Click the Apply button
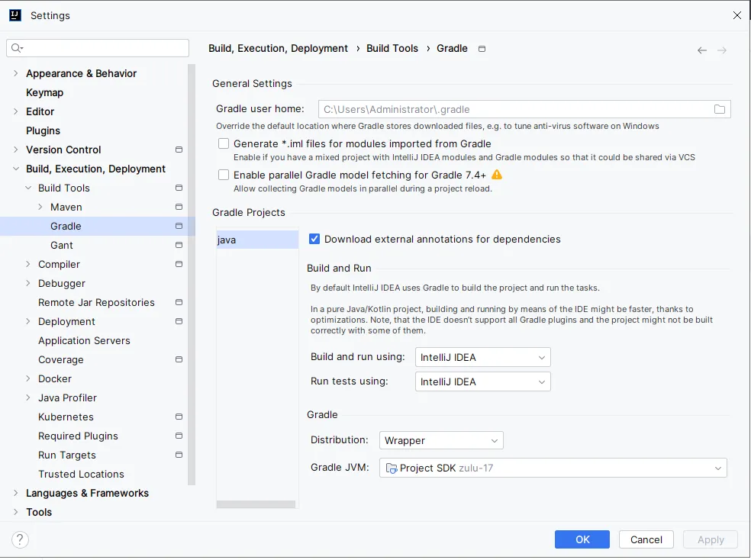The height and width of the screenshot is (560, 751). coord(711,540)
